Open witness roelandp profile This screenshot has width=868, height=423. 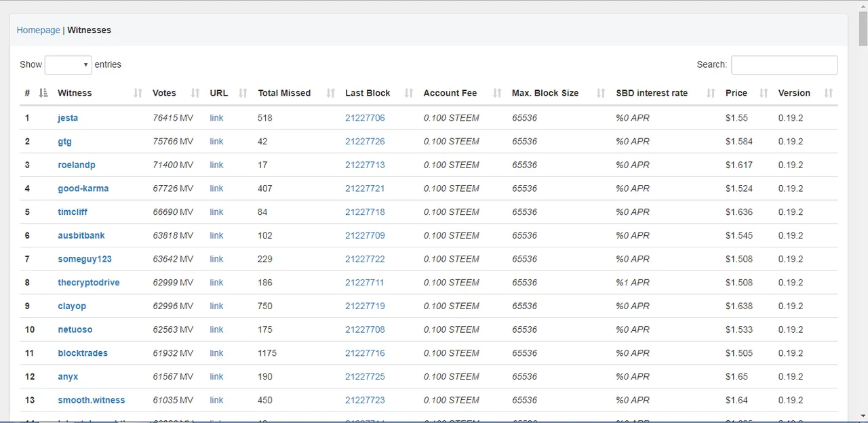point(77,165)
